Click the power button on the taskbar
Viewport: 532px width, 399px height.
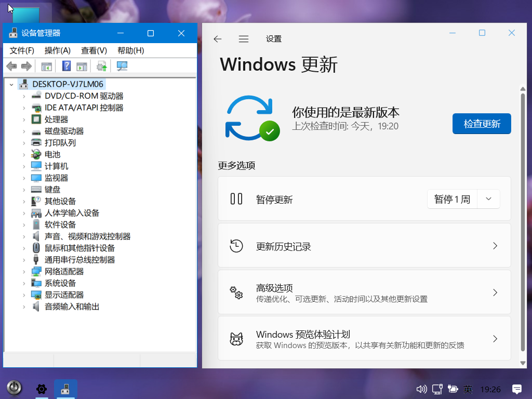click(x=14, y=388)
